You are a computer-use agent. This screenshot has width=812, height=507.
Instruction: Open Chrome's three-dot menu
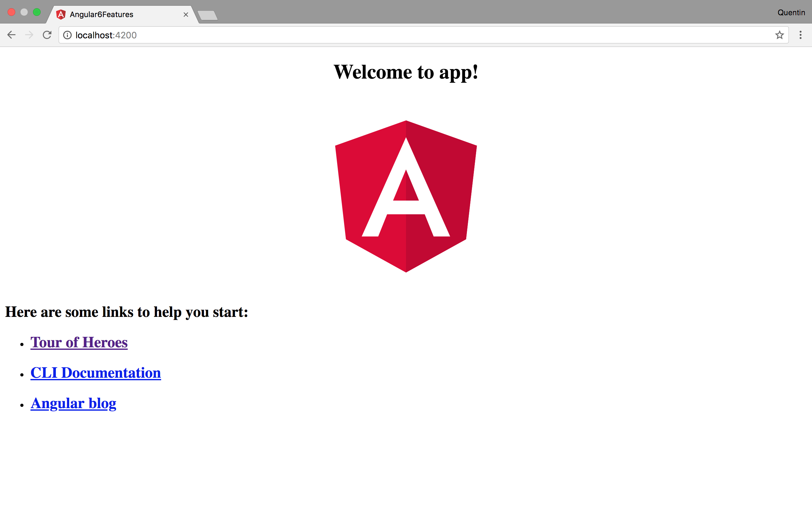(800, 35)
